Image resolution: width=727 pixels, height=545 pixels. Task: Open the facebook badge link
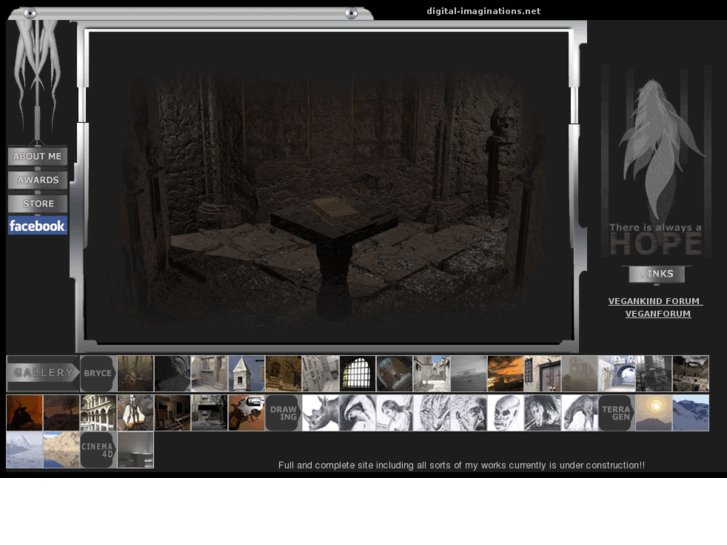(38, 226)
